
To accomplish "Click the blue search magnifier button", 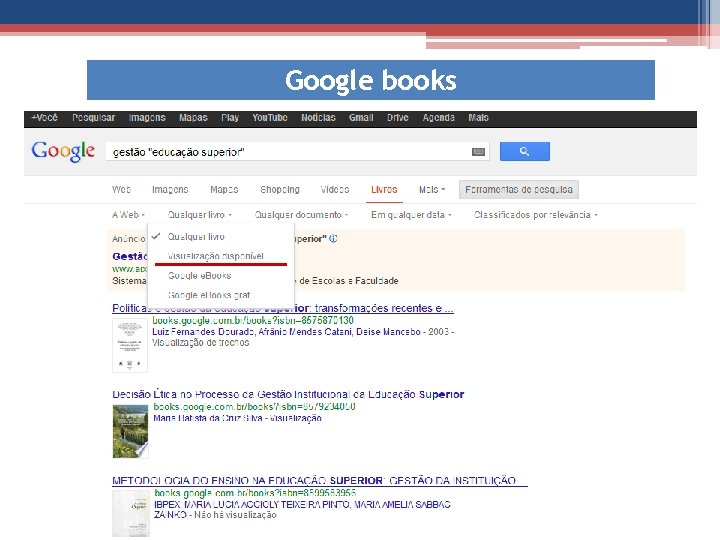I will [524, 151].
